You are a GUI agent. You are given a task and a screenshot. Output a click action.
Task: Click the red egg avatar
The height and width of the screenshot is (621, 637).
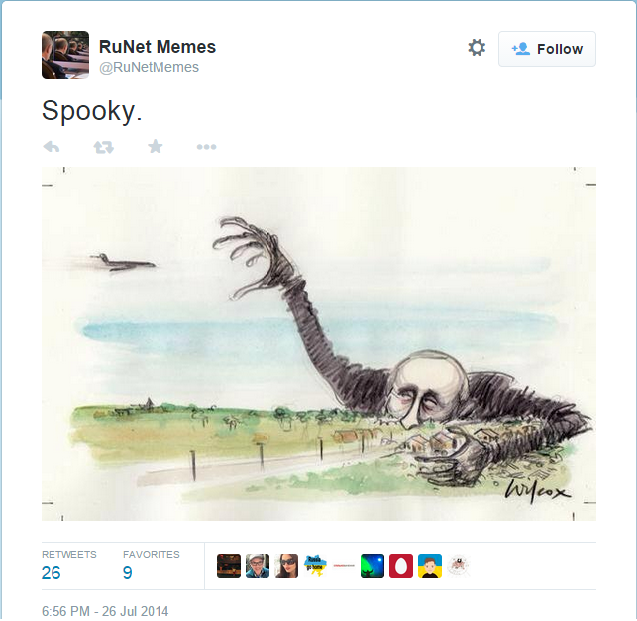(401, 566)
